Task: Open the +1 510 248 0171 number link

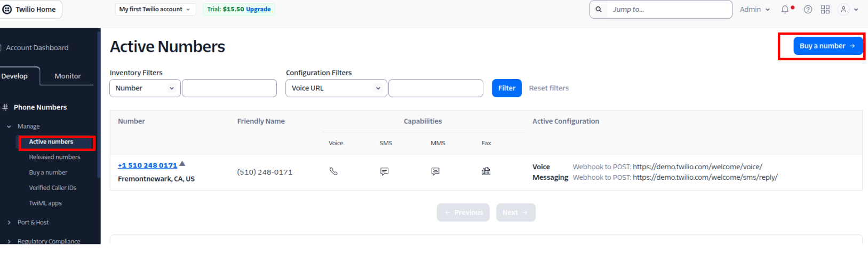Action: (147, 165)
